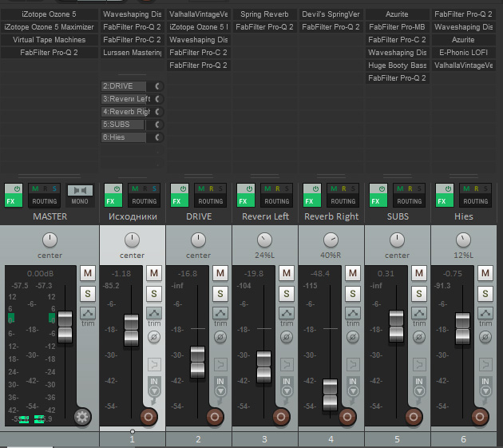This screenshot has width=503, height=448.
Task: Toggle record monitoring on the Исходники track
Action: pos(154,365)
